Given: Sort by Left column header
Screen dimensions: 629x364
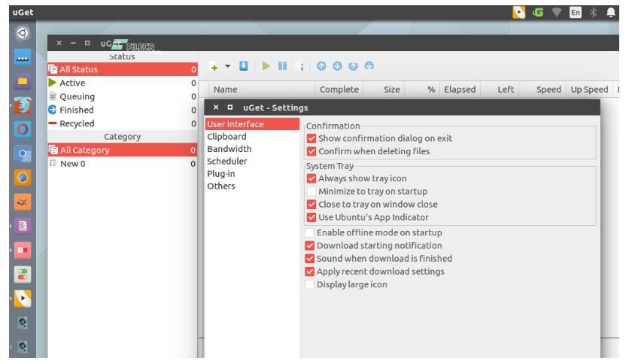Looking at the screenshot, I should [x=500, y=89].
